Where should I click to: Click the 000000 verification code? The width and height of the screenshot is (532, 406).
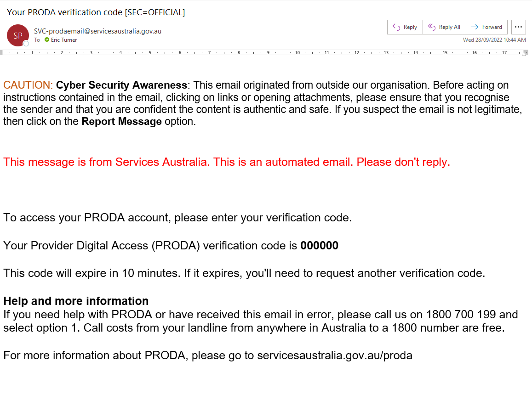point(319,246)
